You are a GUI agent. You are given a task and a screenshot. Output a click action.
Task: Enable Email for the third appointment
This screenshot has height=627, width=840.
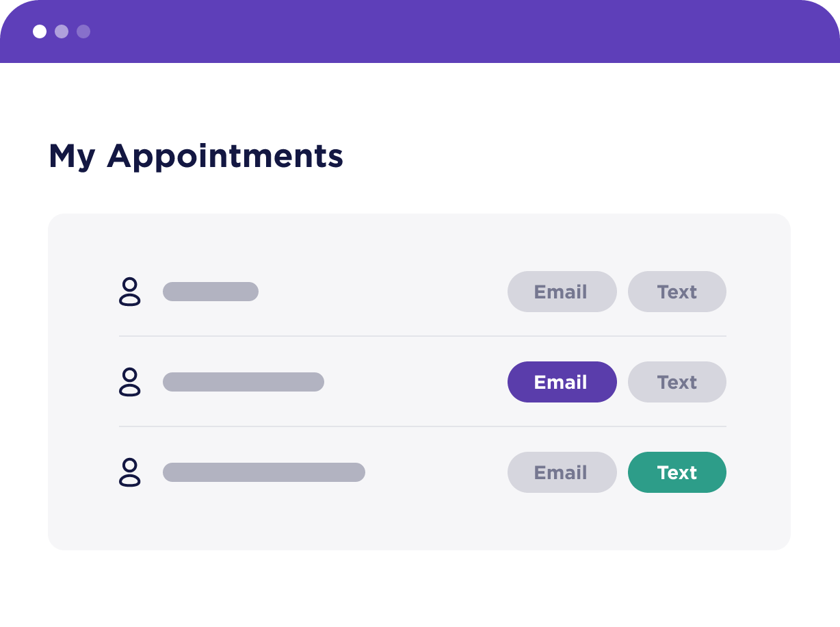[x=562, y=472]
